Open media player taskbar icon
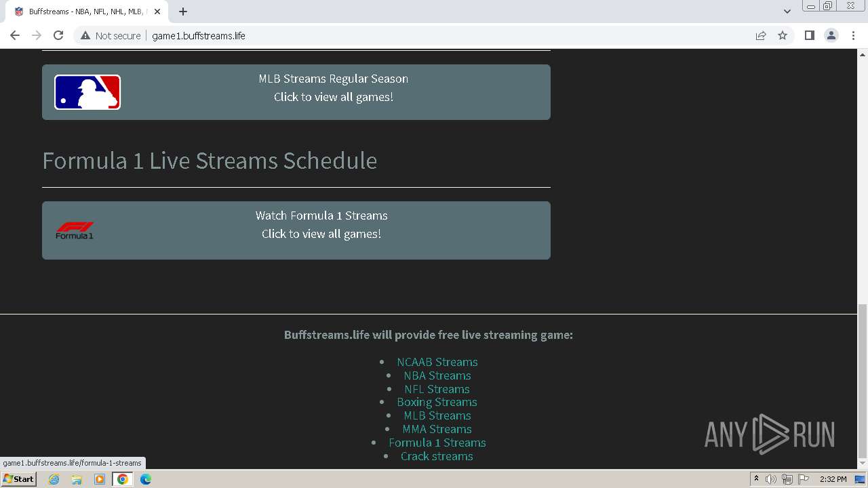The width and height of the screenshot is (868, 488). click(100, 479)
